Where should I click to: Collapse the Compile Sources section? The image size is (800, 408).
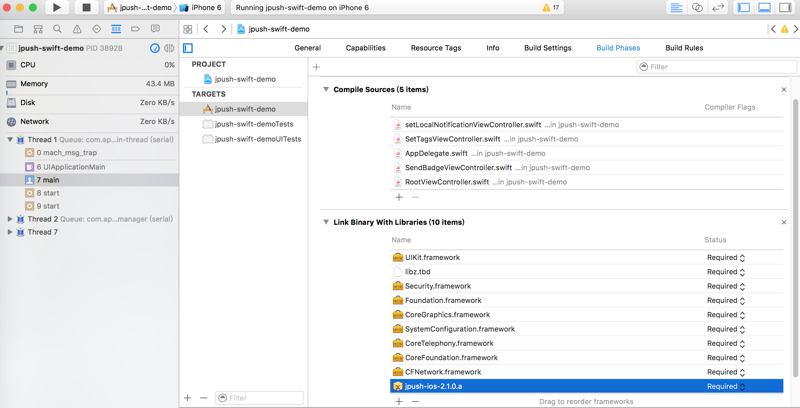[326, 89]
